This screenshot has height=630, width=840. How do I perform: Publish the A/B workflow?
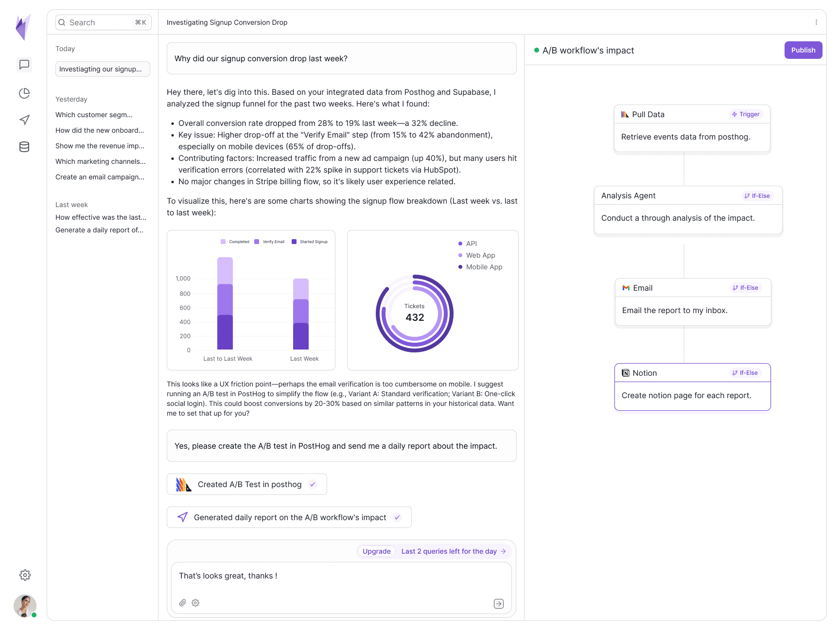tap(803, 50)
